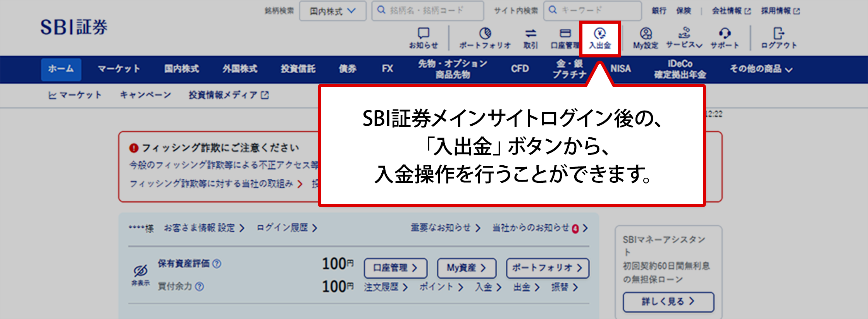Open フィッシング詐欺等に対する当社の取組み link
The width and height of the screenshot is (868, 319).
point(216,184)
